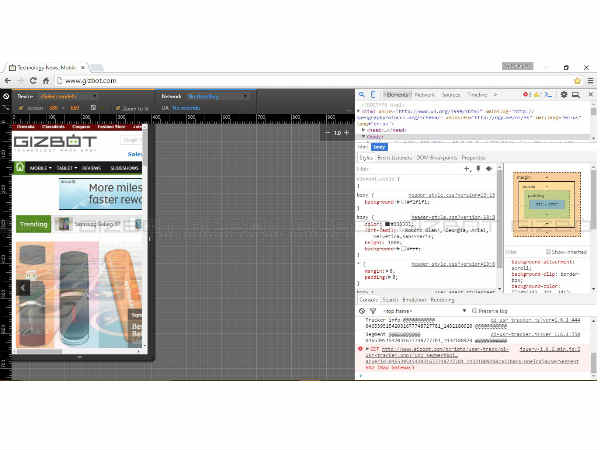
Task: Toggle device mode phone icon in DevTools
Action: point(373,94)
